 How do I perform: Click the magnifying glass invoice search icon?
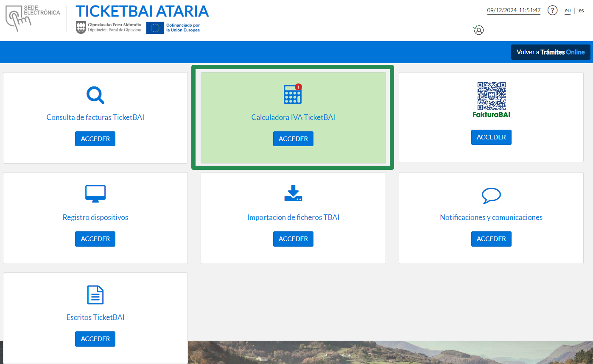pyautogui.click(x=95, y=95)
